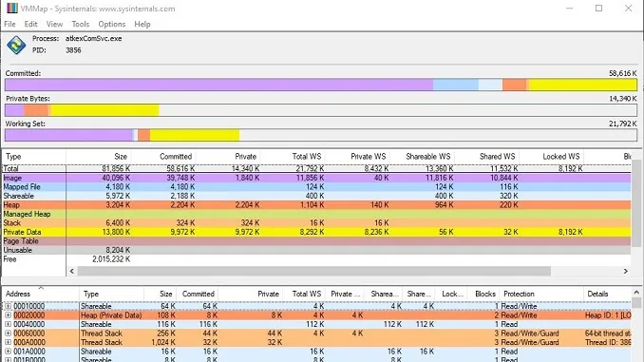Screen dimensions: 644x362
Task: Sort details list by Blocks column
Action: (x=483, y=294)
